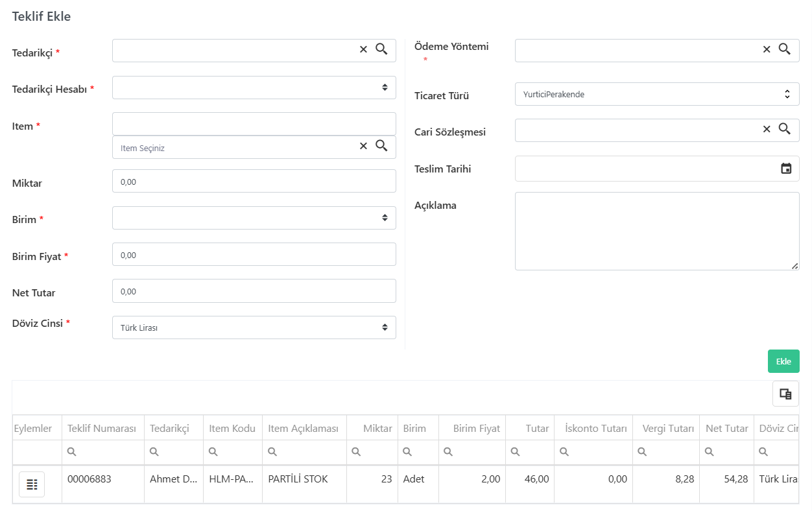
Task: Sort by Item Açıklaması column header
Action: click(x=304, y=428)
